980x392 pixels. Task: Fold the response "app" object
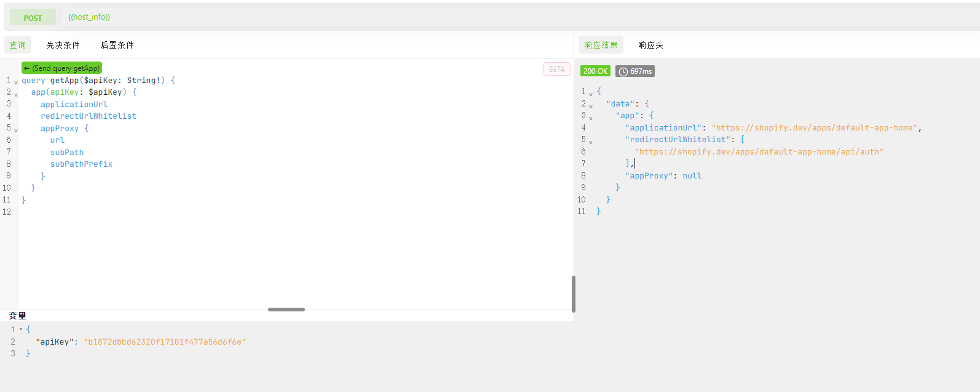coord(591,117)
